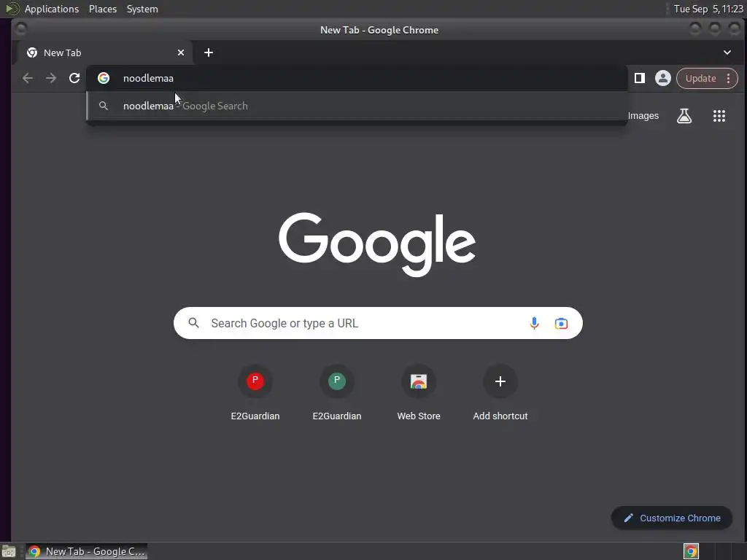Select the New Tab browser tab
Screen dimensions: 747x560
105,52
